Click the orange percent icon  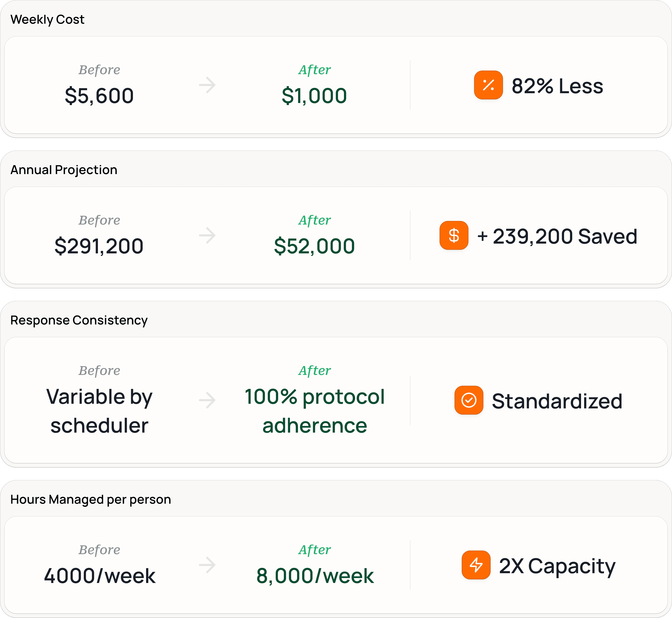point(488,85)
